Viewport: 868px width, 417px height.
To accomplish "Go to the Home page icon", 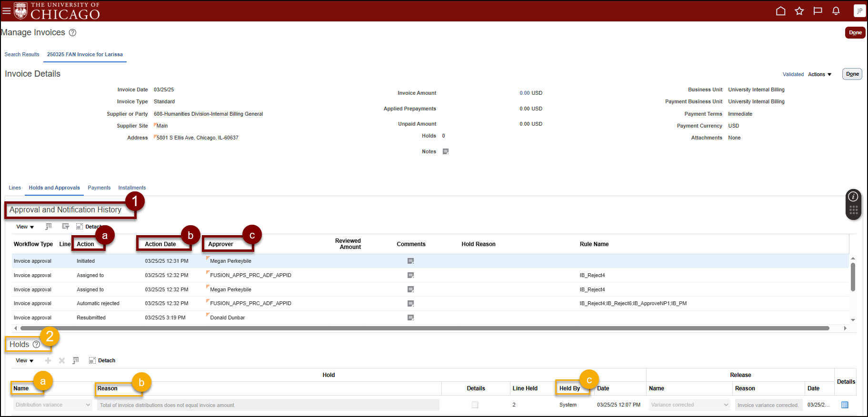I will (x=780, y=11).
